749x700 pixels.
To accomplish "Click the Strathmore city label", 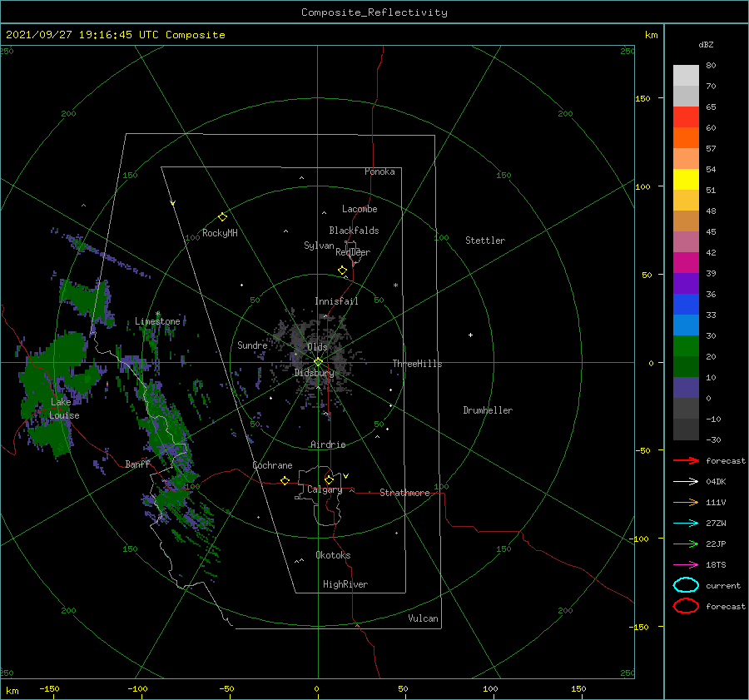I will pos(404,493).
